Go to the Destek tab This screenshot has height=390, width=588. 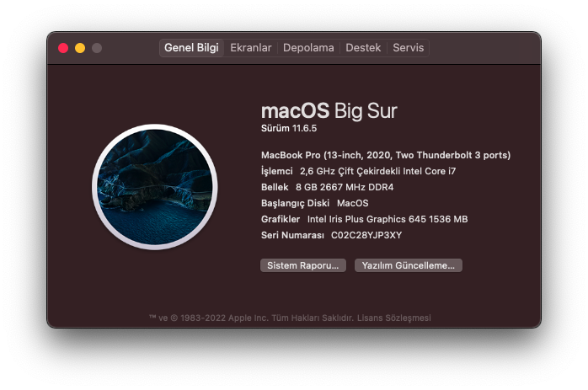(363, 48)
